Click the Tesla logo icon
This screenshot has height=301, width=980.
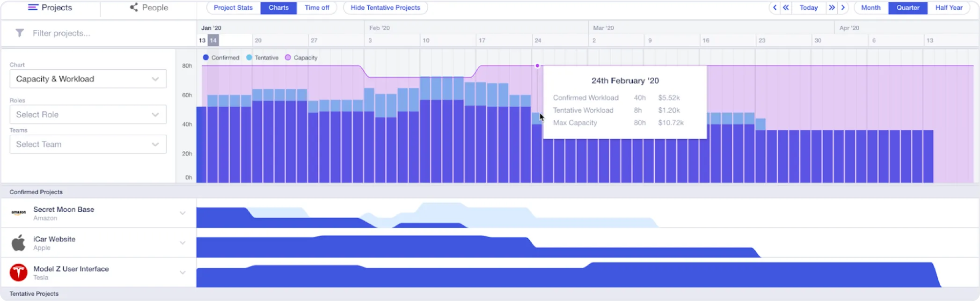19,272
